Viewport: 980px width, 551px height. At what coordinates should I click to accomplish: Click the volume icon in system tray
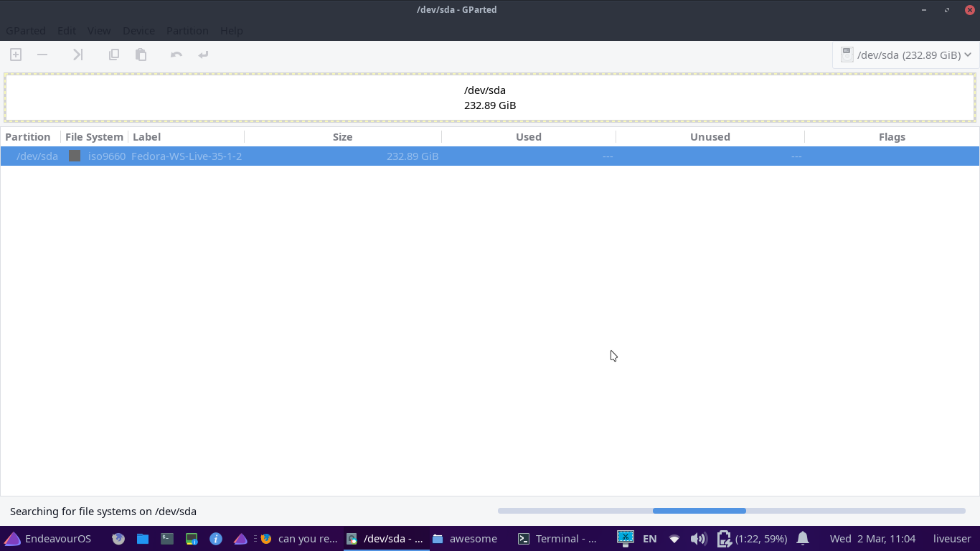click(x=698, y=539)
